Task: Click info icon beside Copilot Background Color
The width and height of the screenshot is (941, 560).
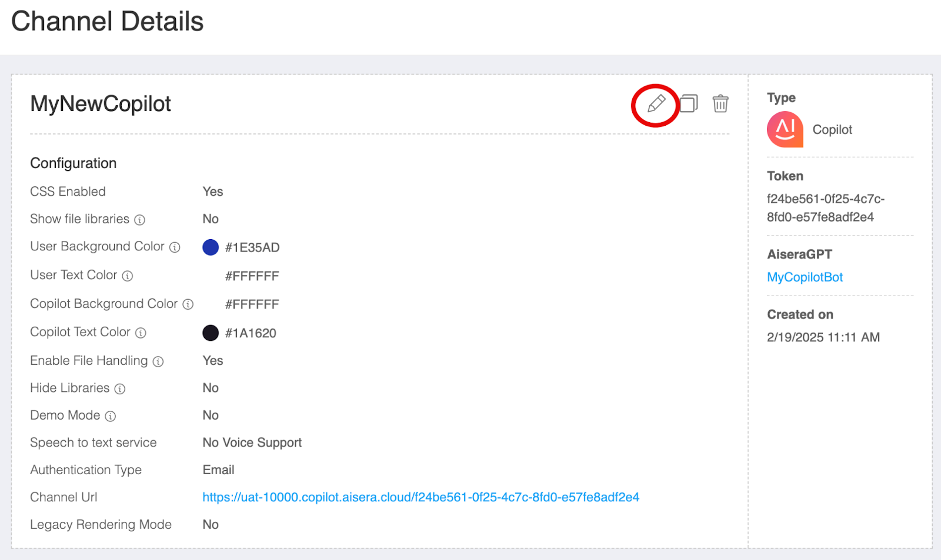Action: [188, 304]
